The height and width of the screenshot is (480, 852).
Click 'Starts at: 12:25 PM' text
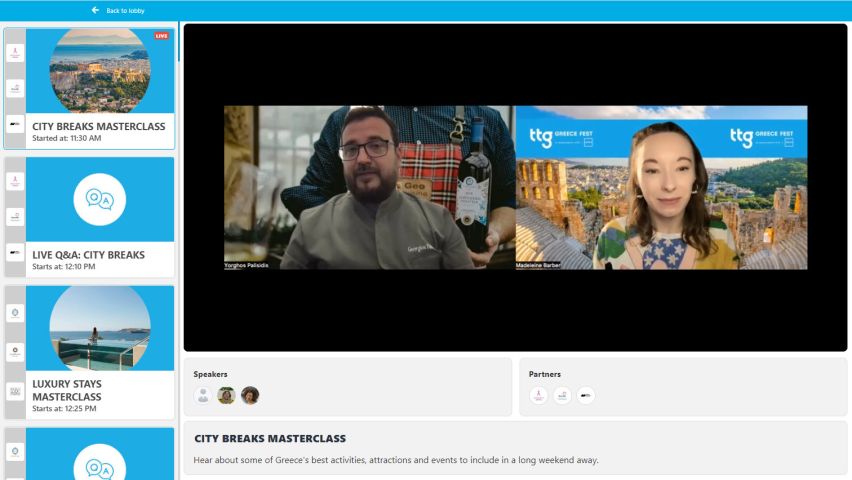click(x=64, y=408)
